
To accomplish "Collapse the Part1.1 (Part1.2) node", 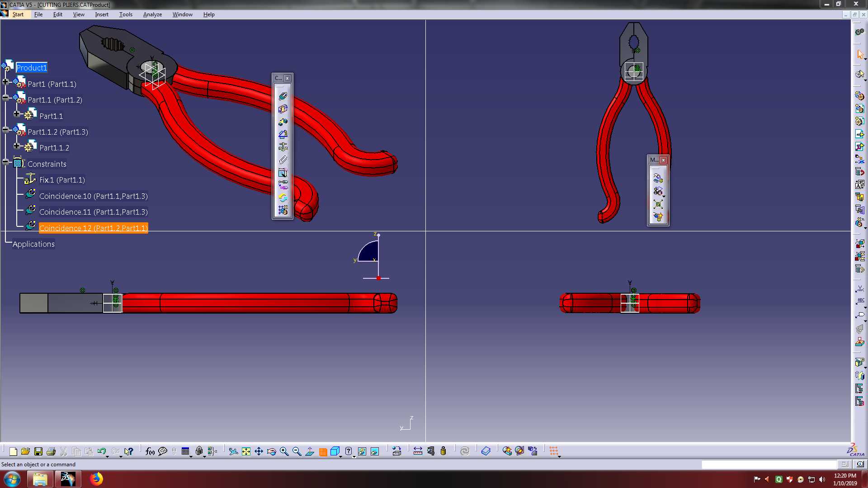I will [x=5, y=98].
